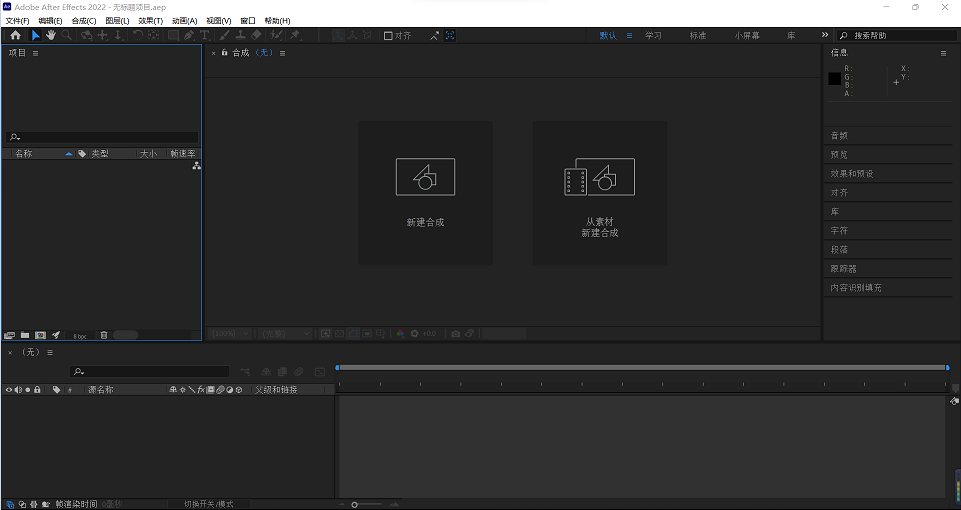Open the 编辑(E) menu
Image resolution: width=961 pixels, height=510 pixels.
point(50,21)
